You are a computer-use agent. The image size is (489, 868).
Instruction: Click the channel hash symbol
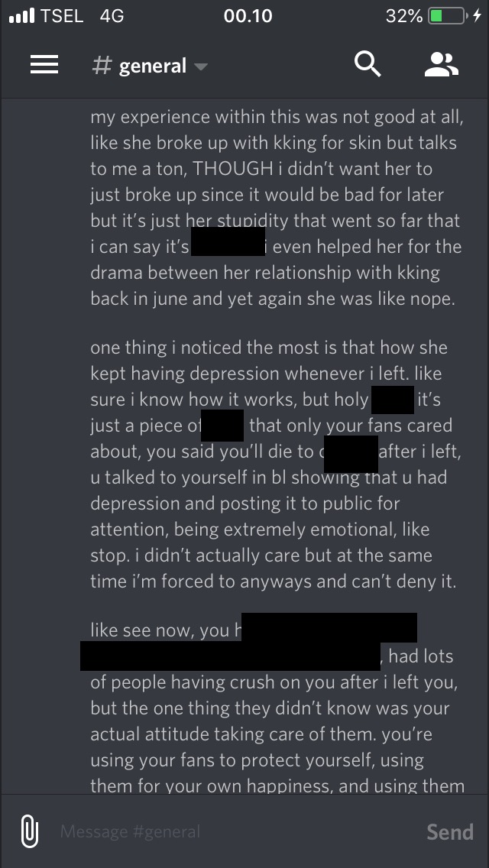pos(102,65)
